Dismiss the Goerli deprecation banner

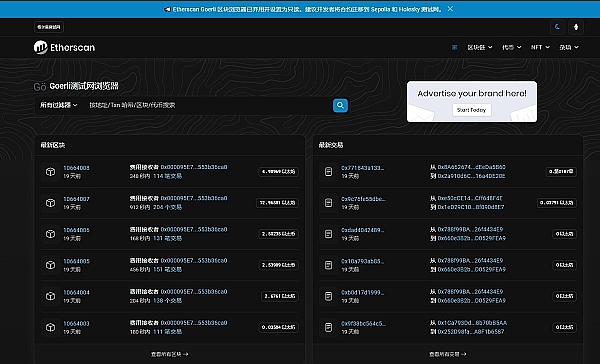(450, 9)
